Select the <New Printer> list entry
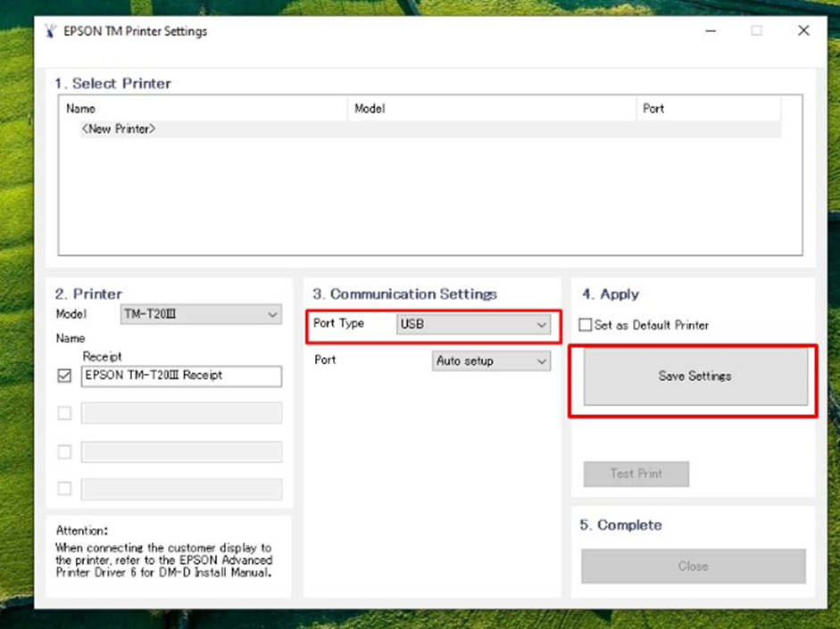This screenshot has height=629, width=840. 119,129
